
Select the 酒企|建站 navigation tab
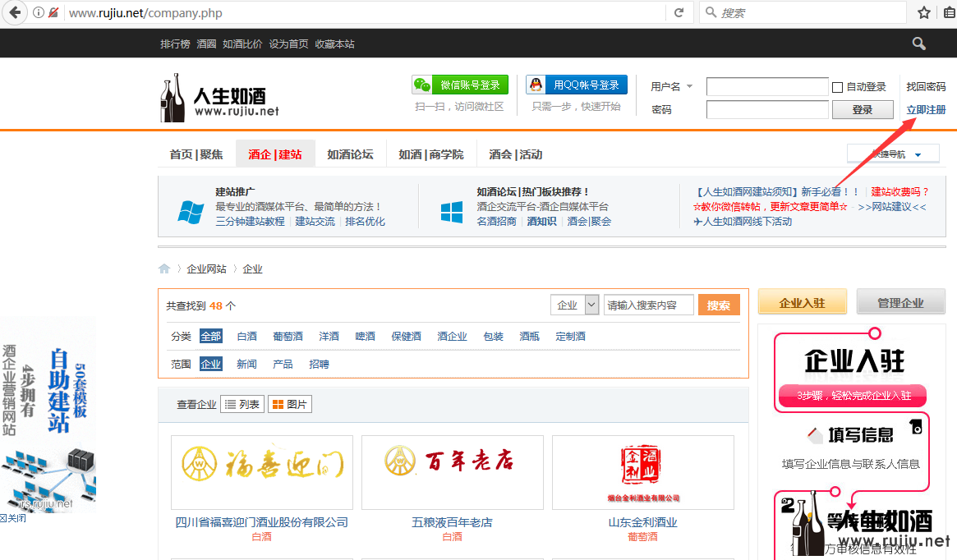click(x=275, y=154)
